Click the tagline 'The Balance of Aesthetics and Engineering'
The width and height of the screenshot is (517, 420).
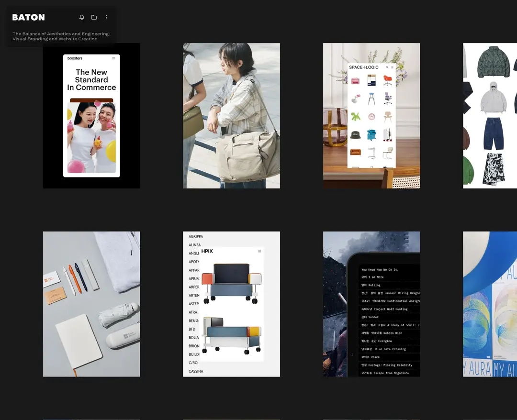click(61, 33)
